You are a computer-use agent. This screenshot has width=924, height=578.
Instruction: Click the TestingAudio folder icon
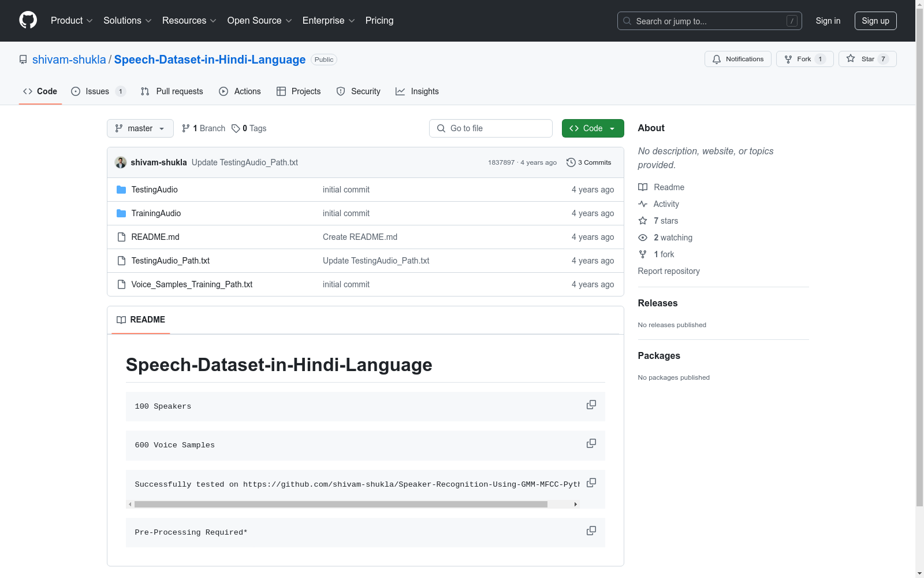[121, 190]
